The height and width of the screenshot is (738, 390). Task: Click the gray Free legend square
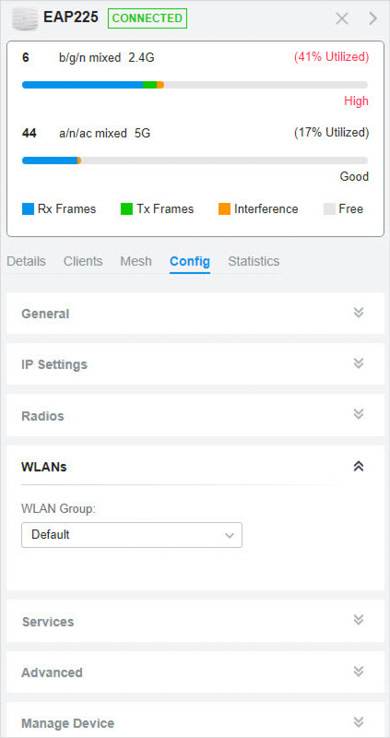[x=329, y=209]
